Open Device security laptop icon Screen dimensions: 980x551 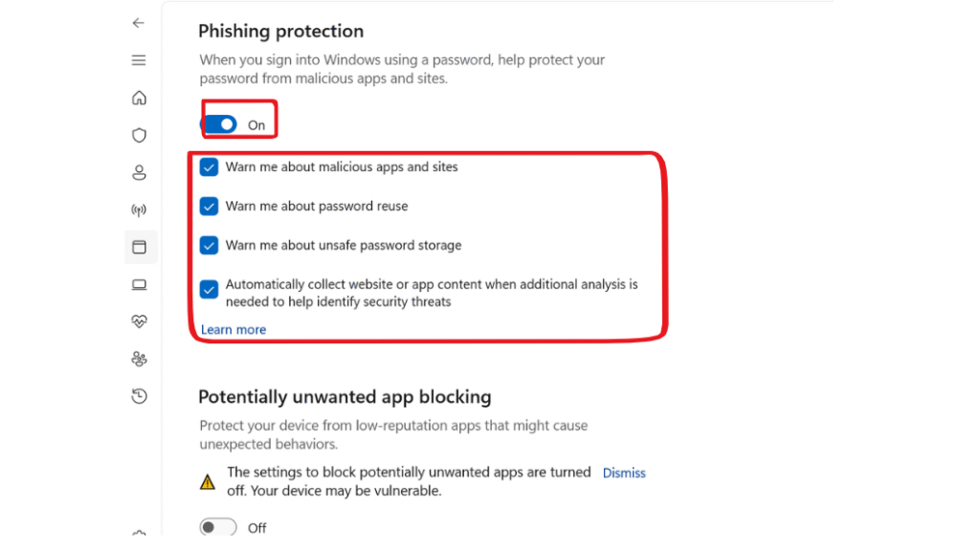[x=139, y=285]
